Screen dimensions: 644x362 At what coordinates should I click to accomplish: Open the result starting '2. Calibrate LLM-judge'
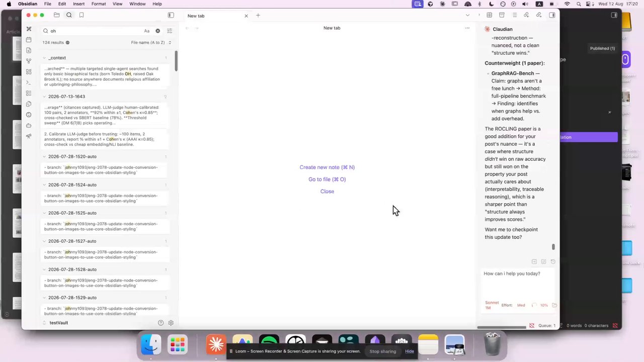pyautogui.click(x=105, y=139)
